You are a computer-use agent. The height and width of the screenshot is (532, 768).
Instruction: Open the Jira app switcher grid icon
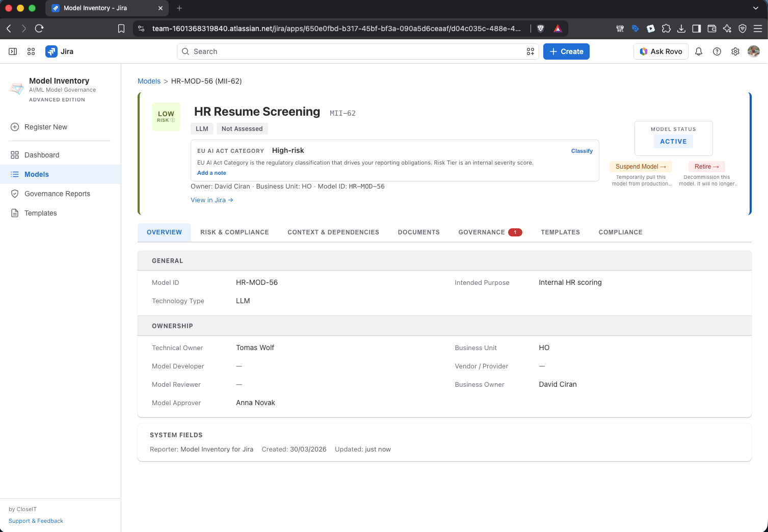click(31, 51)
